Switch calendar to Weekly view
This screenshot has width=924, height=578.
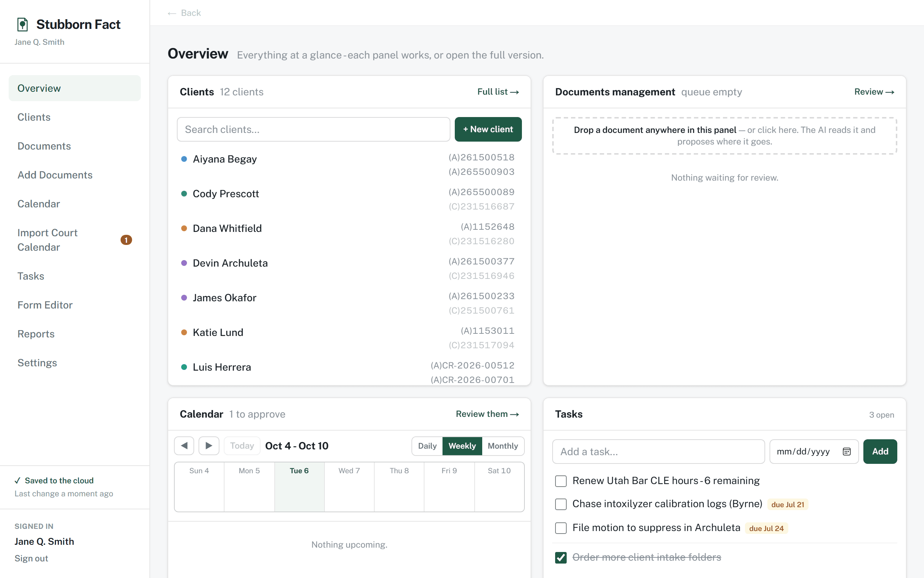pyautogui.click(x=462, y=446)
